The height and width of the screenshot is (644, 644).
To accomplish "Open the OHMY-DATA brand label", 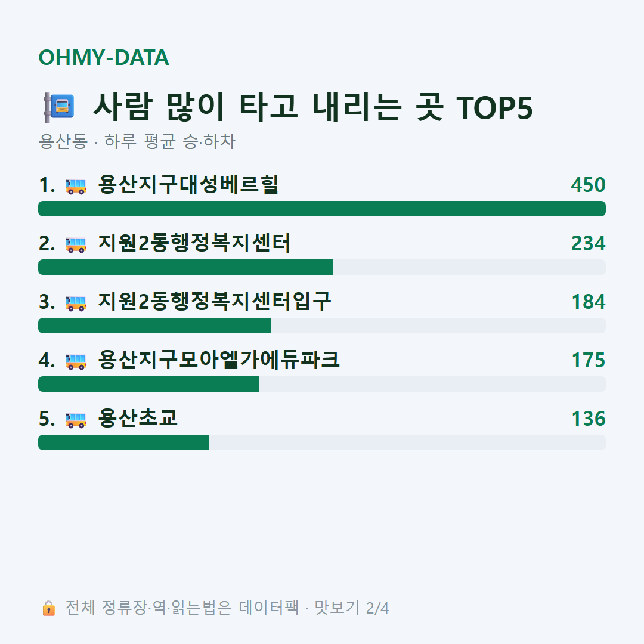I will pos(104,57).
